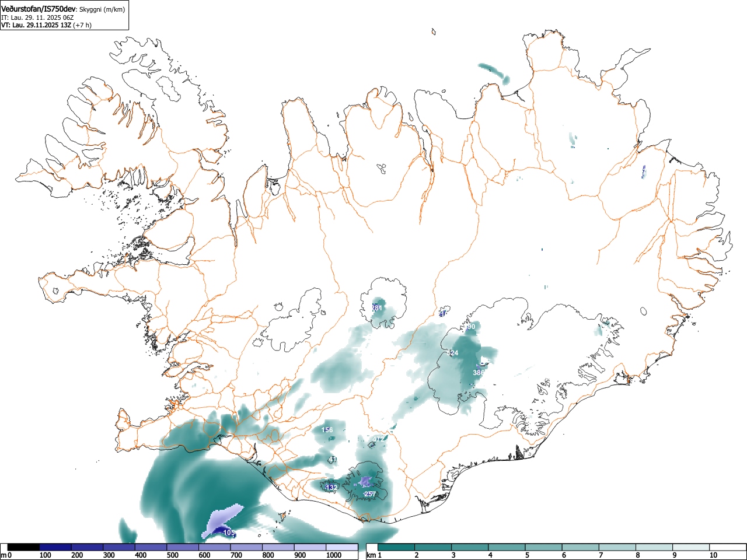Click the '472' value on the map
Screen dimensions: 747x560
tap(379, 439)
